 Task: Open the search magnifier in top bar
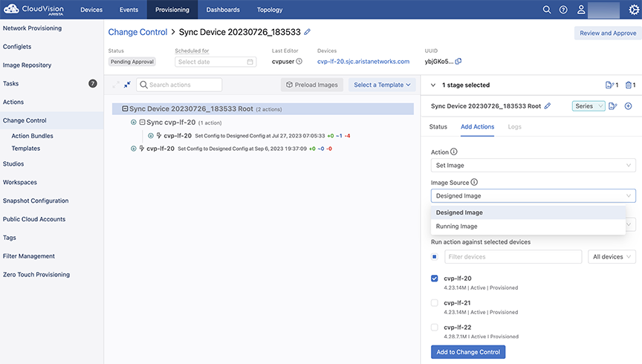pyautogui.click(x=547, y=10)
